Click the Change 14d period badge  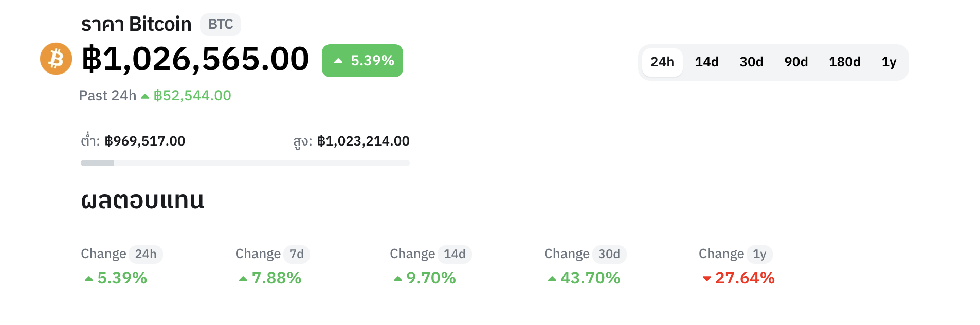[455, 254]
